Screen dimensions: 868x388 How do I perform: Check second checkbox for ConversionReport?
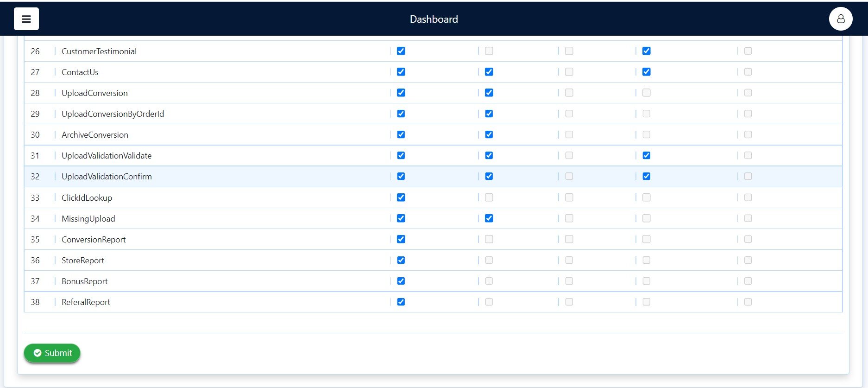point(489,239)
